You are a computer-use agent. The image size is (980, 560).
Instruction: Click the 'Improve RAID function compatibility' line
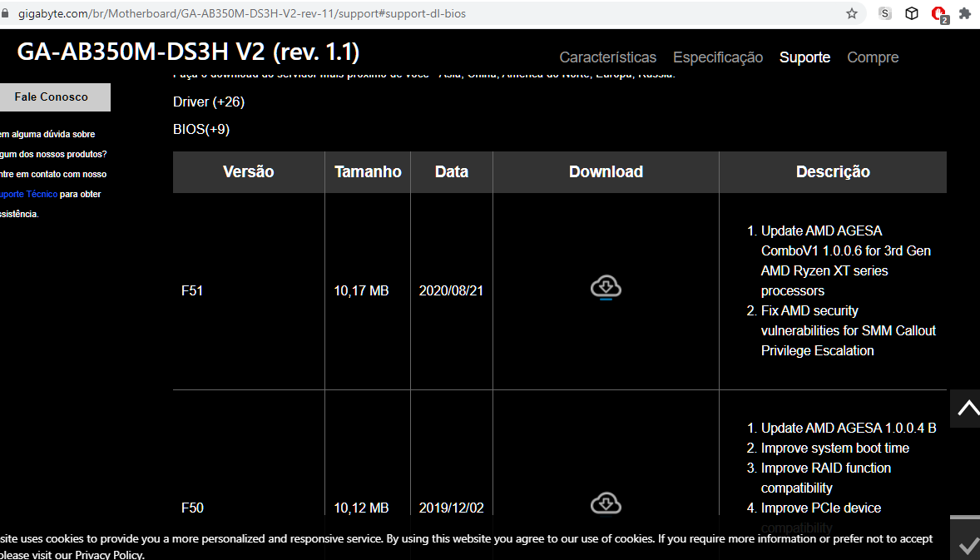(x=825, y=478)
